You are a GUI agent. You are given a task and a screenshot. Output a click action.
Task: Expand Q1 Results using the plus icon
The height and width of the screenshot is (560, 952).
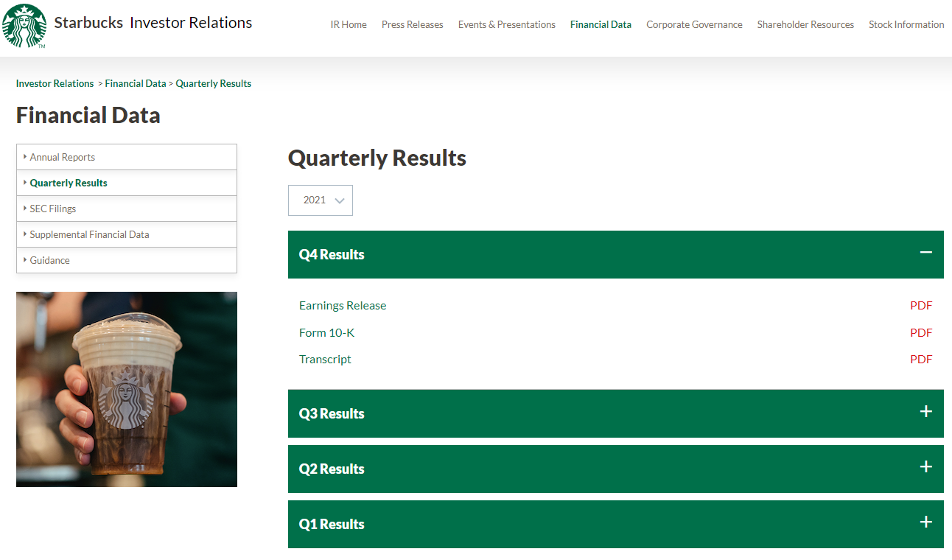coord(926,522)
